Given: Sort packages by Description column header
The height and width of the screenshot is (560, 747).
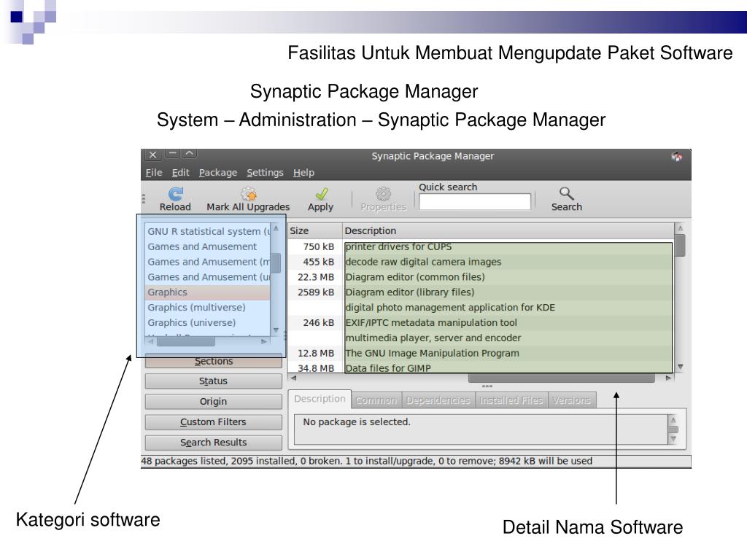Looking at the screenshot, I should click(x=508, y=230).
